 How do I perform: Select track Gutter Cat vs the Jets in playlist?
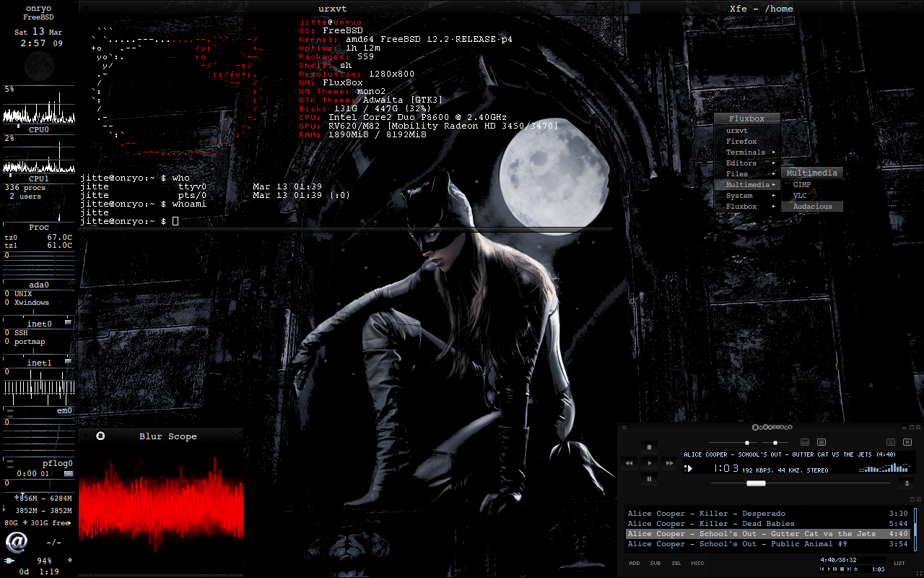768,534
